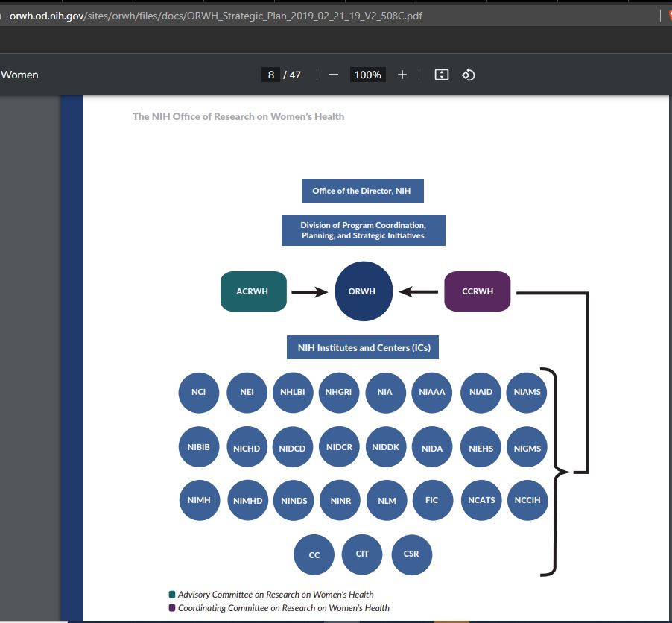Click the teal legend color square
Image resolution: width=672 pixels, height=623 pixels.
pos(172,594)
